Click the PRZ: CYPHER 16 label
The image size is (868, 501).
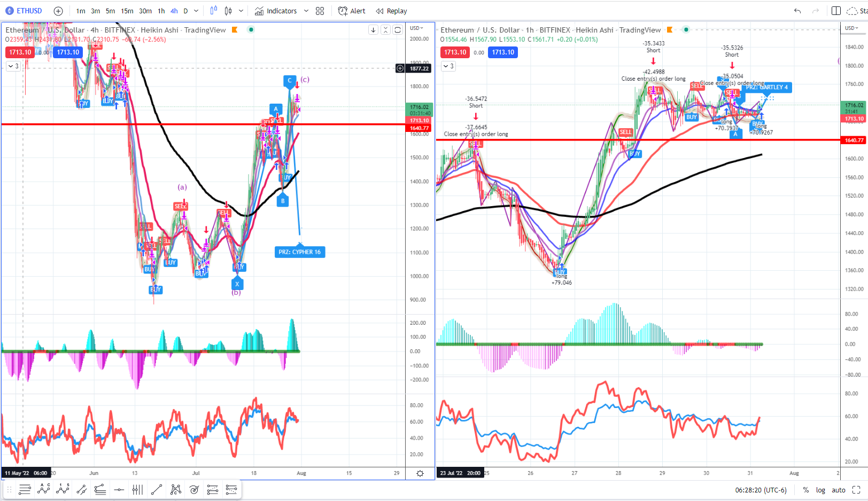[300, 252]
